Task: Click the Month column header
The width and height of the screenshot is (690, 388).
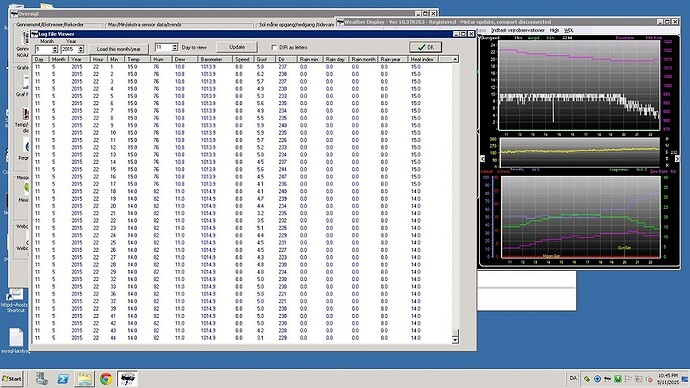Action: (x=59, y=59)
